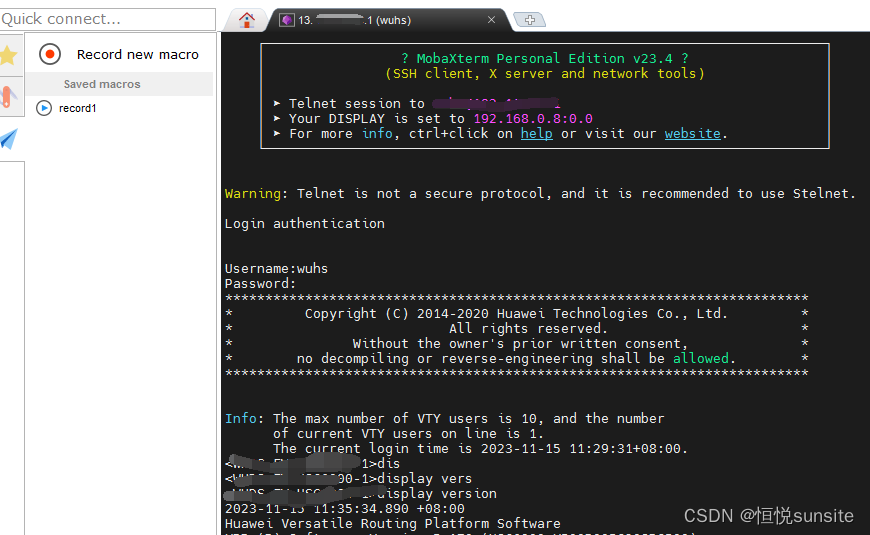The width and height of the screenshot is (870, 535).
Task: Click the Huawei copyright line
Action: pos(516,314)
